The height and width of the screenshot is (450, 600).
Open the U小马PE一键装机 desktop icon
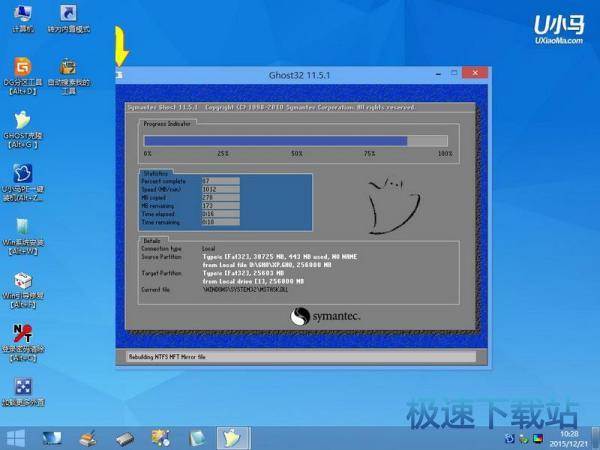[x=23, y=183]
